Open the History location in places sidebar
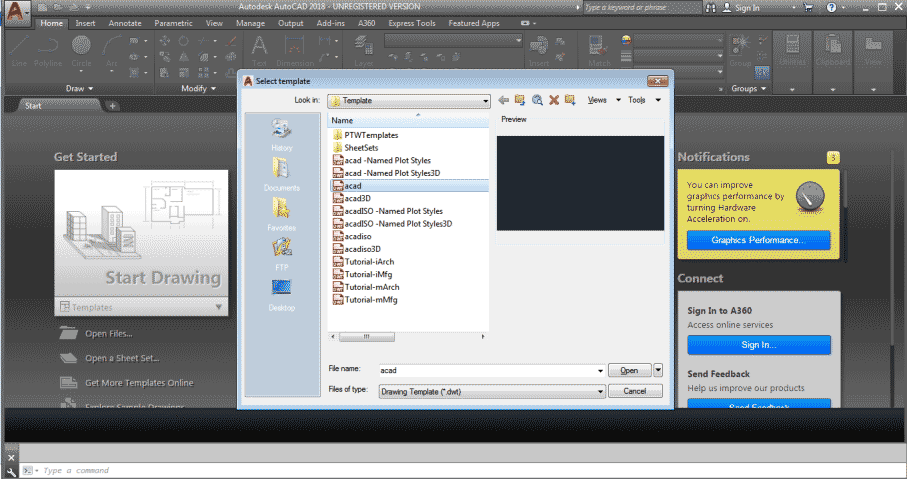 [281, 134]
